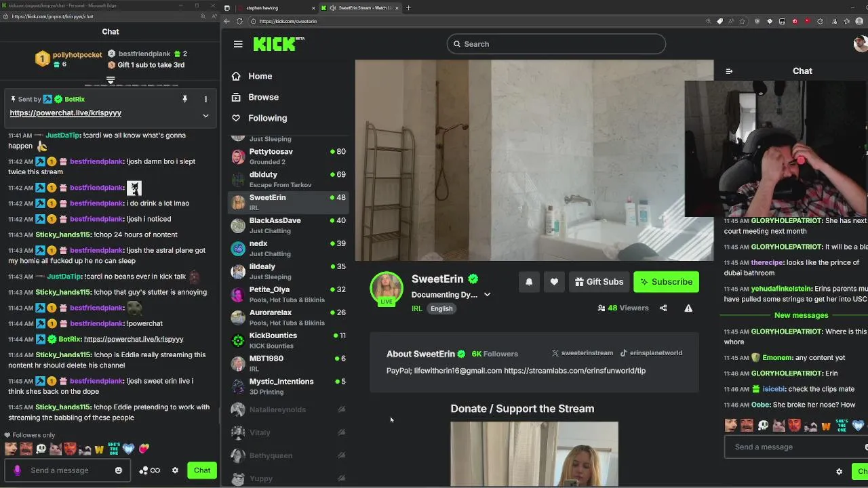Add page to favorites star icon
This screenshot has width=868, height=488.
pyautogui.click(x=743, y=21)
